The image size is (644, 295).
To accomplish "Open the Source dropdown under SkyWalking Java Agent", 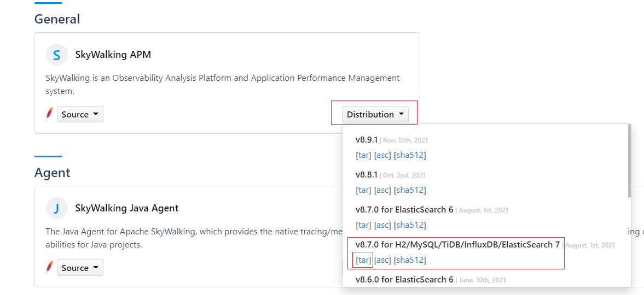I will [x=80, y=268].
